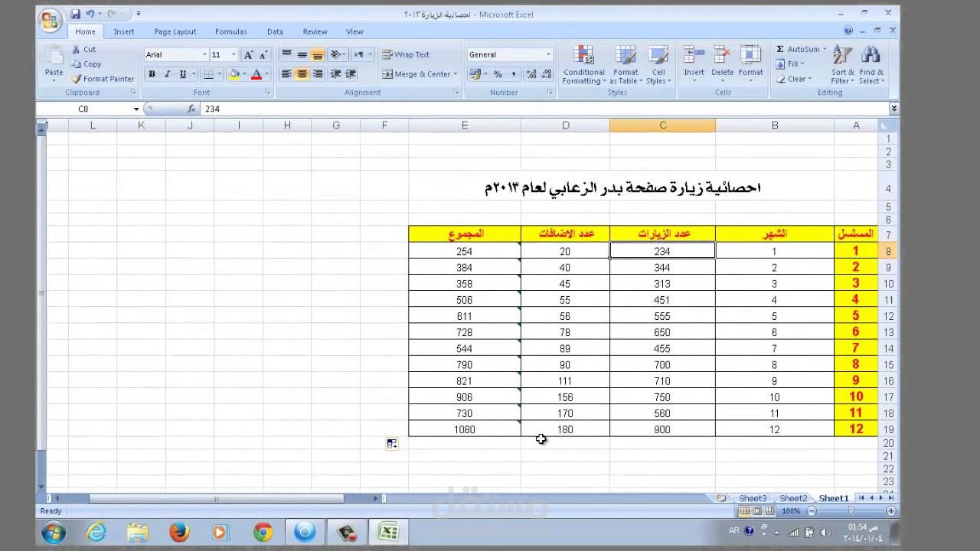Open the Font dialog launcher

pos(268,92)
